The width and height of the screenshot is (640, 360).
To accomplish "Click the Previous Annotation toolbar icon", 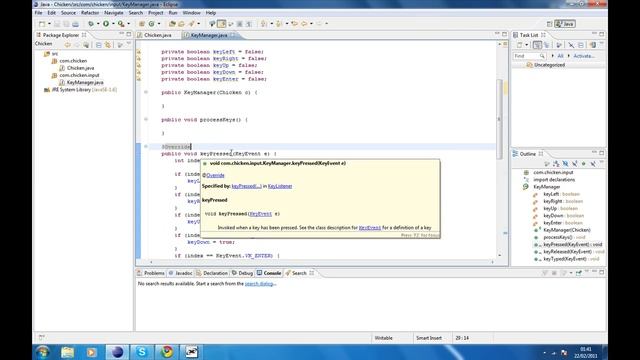I will [279, 24].
